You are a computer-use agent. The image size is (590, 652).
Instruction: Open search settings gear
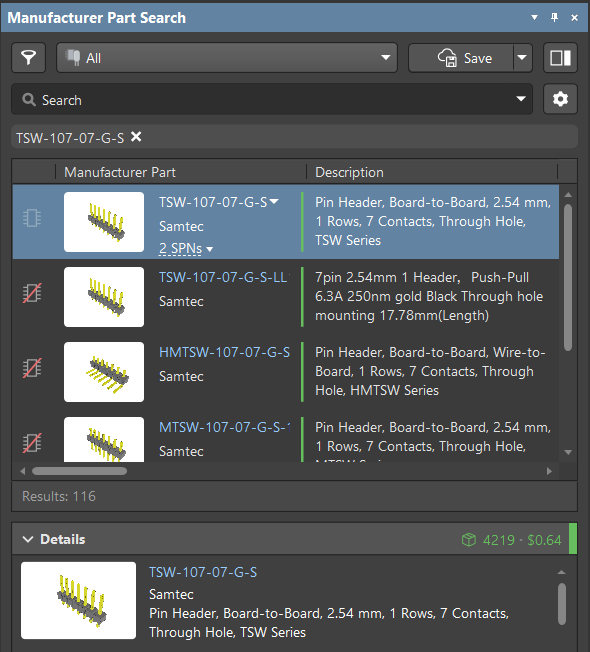pos(560,99)
